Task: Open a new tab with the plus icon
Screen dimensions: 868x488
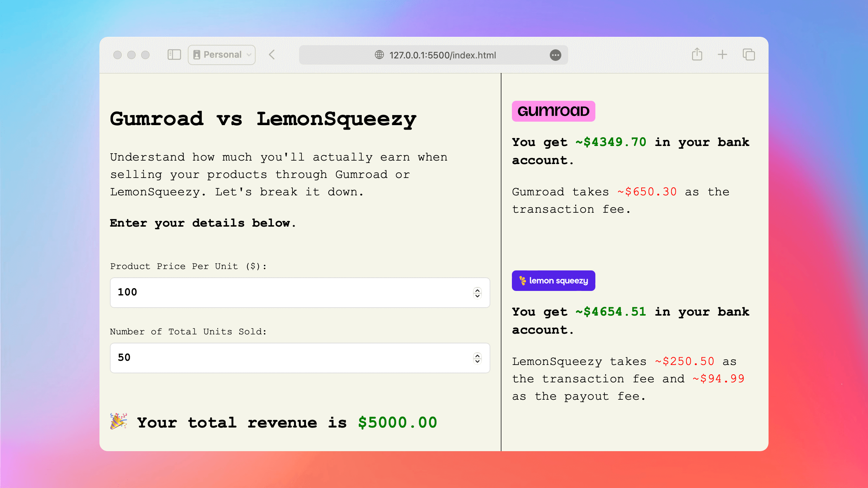Action: [723, 55]
